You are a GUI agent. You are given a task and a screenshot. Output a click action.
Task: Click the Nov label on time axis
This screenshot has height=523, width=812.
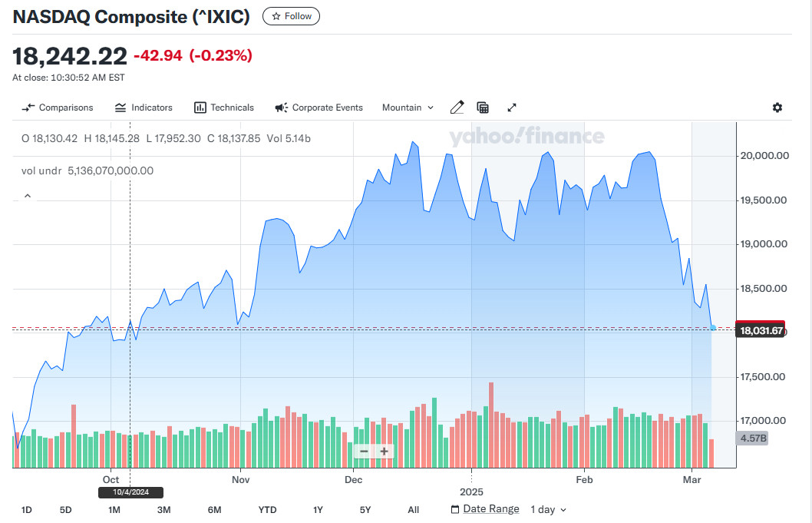tap(241, 479)
